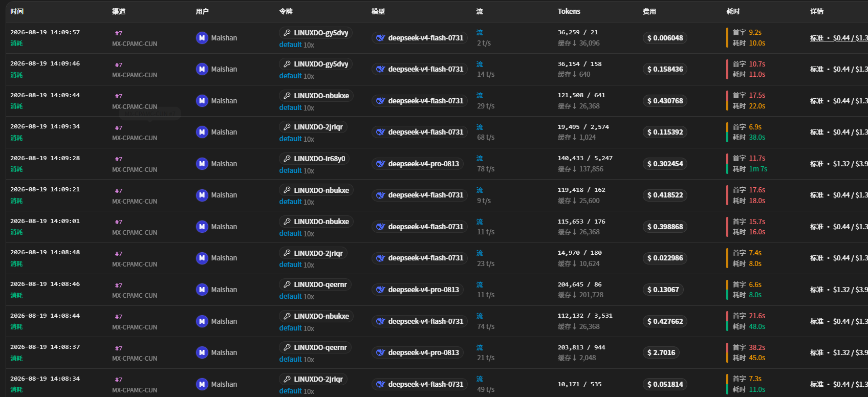Select the $ 2.7016 cost badge

[x=661, y=352]
